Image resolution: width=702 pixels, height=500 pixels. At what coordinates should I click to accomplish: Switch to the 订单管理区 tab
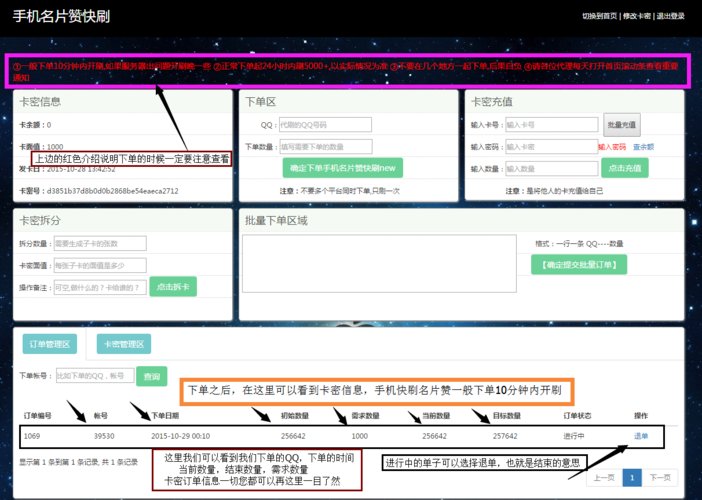(x=50, y=344)
